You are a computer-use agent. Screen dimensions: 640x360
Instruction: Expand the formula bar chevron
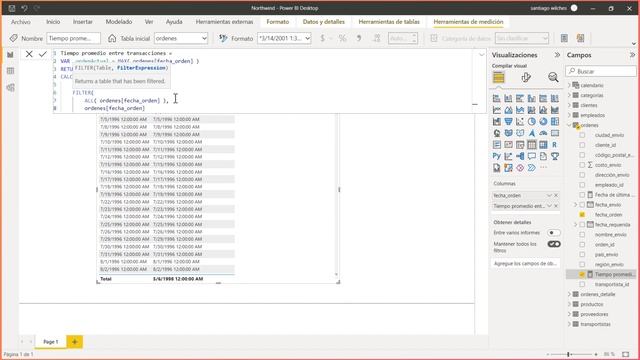click(482, 54)
